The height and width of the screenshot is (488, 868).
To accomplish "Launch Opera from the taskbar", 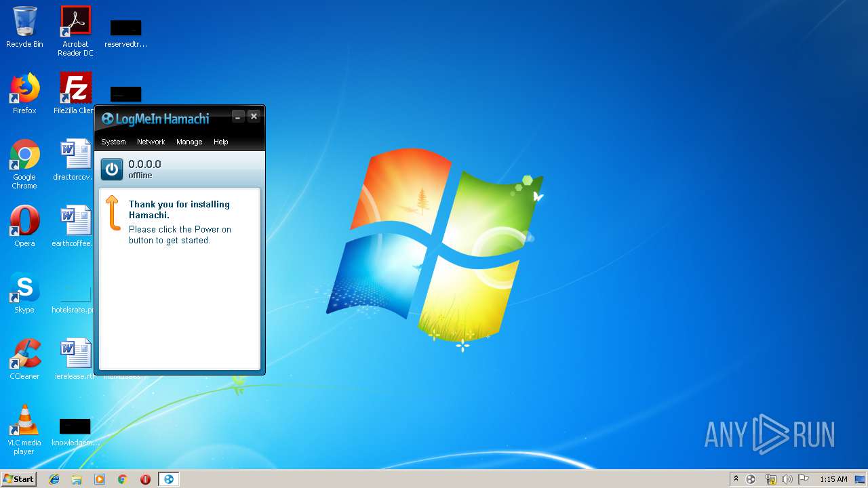I will pyautogui.click(x=145, y=479).
